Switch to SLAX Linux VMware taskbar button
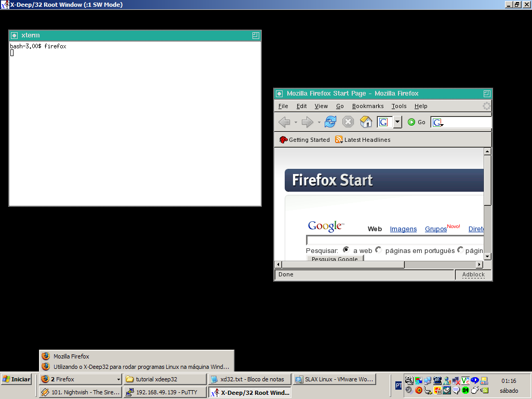The image size is (532, 399). (x=335, y=379)
